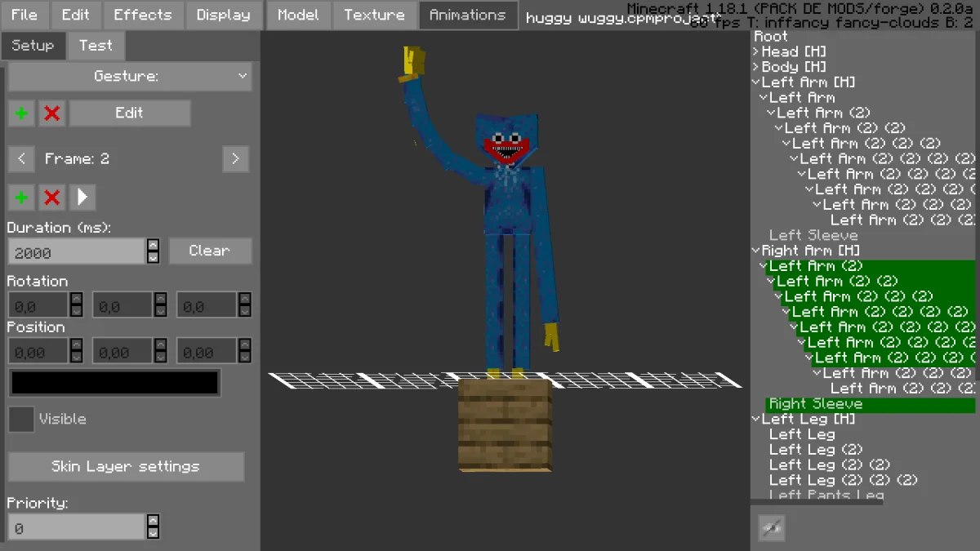Decrease the first Position value
The height and width of the screenshot is (551, 980).
tap(76, 358)
